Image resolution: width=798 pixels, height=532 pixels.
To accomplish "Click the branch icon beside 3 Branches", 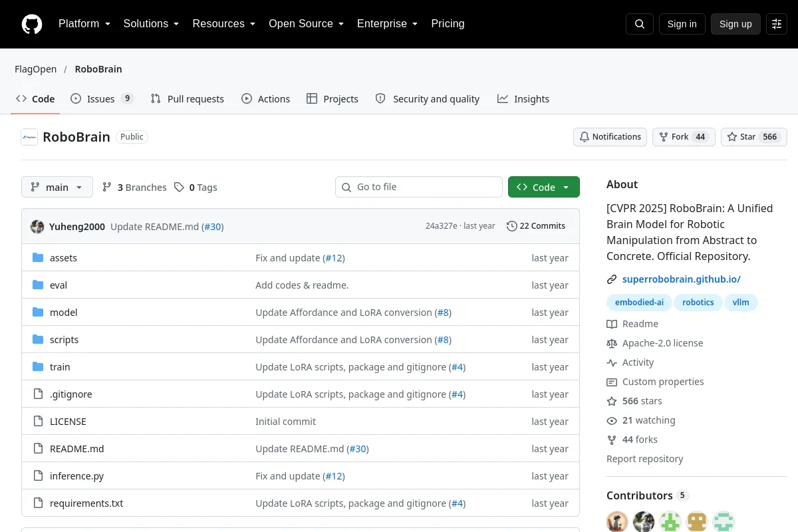I will coord(107,188).
